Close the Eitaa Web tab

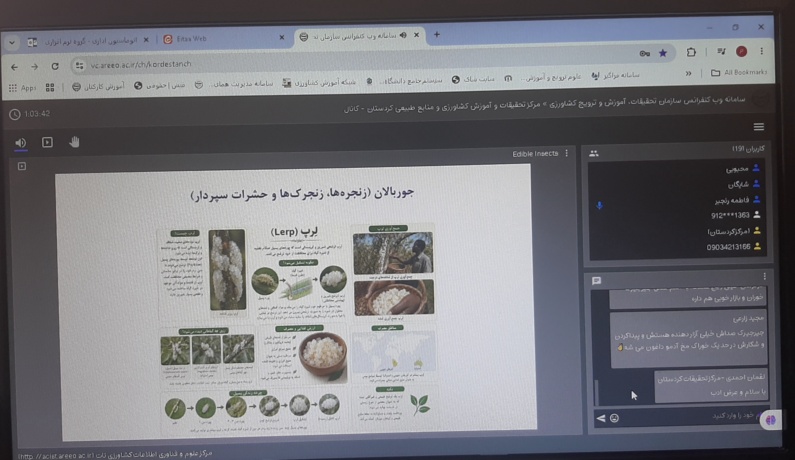282,38
